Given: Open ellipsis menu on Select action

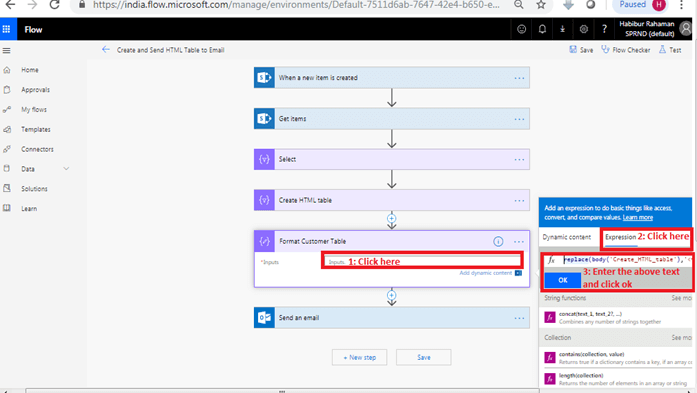Looking at the screenshot, I should pyautogui.click(x=519, y=160).
